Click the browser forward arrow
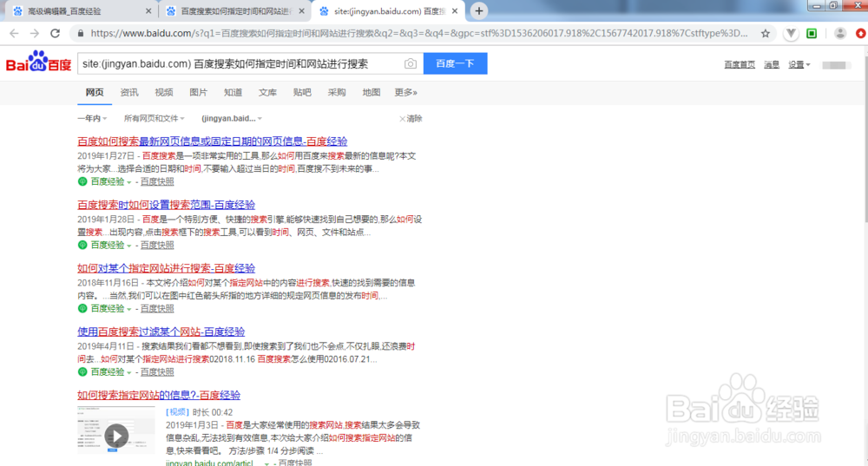Screen dimensions: 868x466 35,34
